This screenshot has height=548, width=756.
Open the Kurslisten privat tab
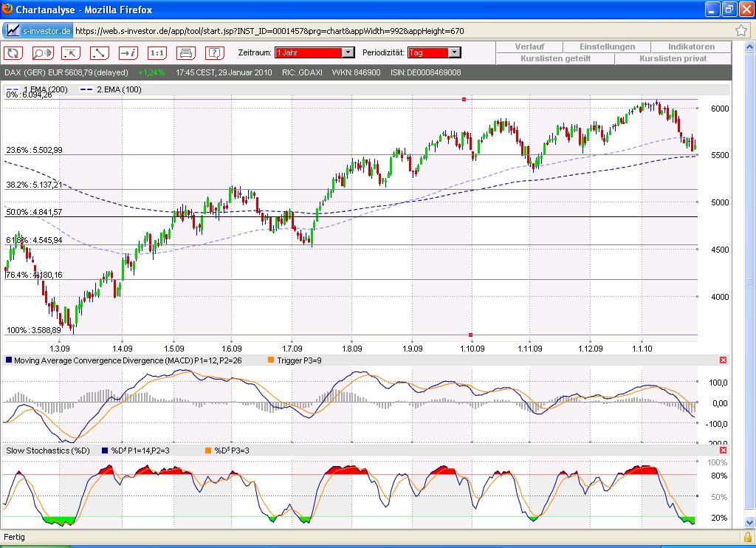click(x=673, y=58)
